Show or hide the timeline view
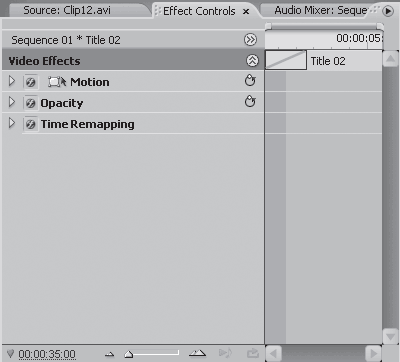 click(250, 40)
